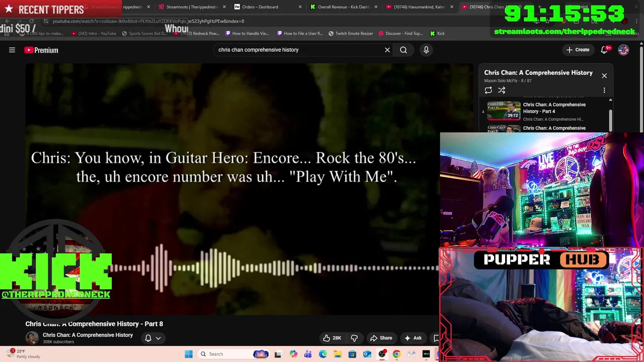Open How to File a User R... bookmark
The width and height of the screenshot is (644, 362).
[300, 33]
